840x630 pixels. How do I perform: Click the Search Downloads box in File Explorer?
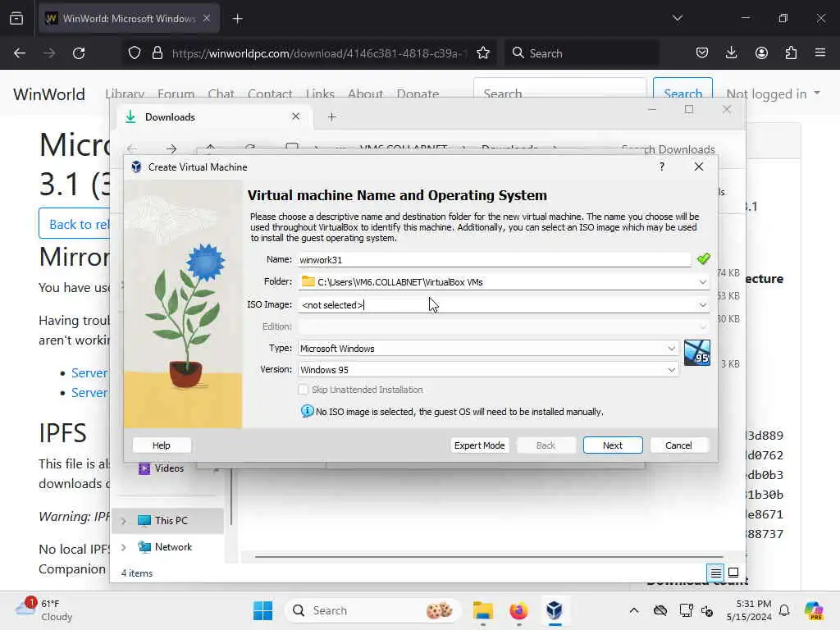pos(668,149)
